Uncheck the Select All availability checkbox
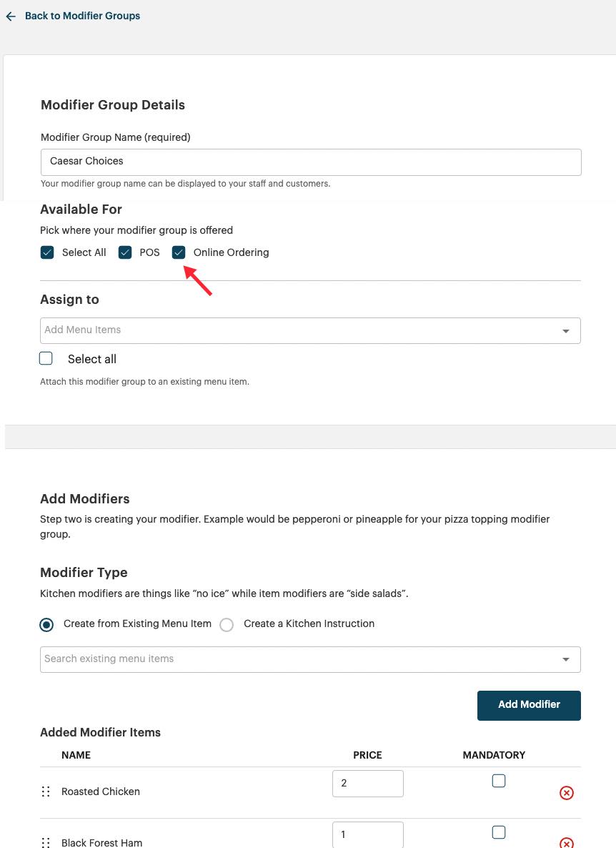Screen dimensions: 616x848 pos(46,252)
